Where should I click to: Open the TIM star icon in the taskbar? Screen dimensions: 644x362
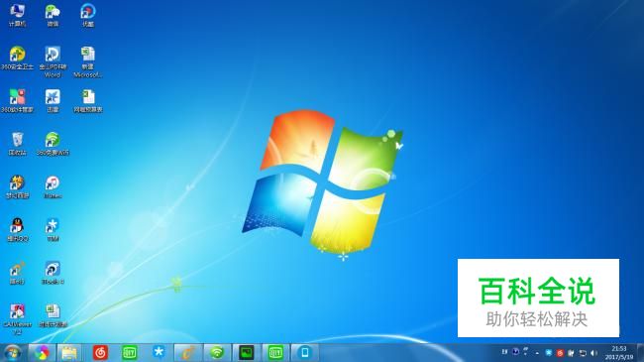(159, 353)
